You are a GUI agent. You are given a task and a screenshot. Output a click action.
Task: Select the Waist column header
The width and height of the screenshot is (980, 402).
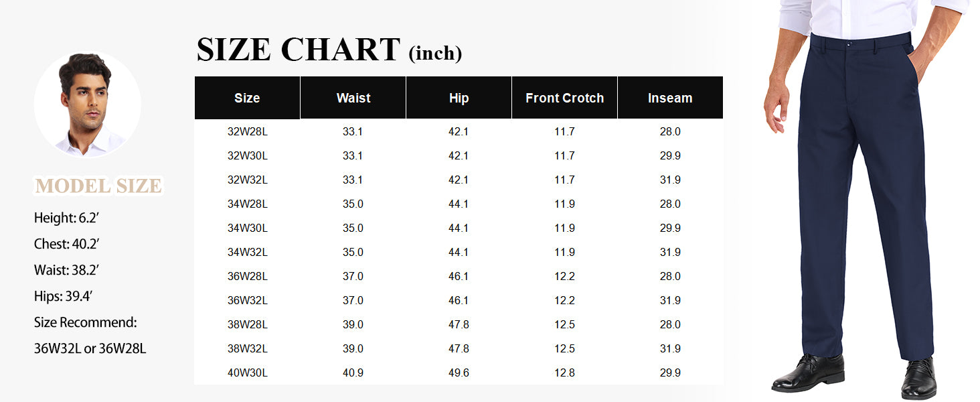click(x=353, y=98)
